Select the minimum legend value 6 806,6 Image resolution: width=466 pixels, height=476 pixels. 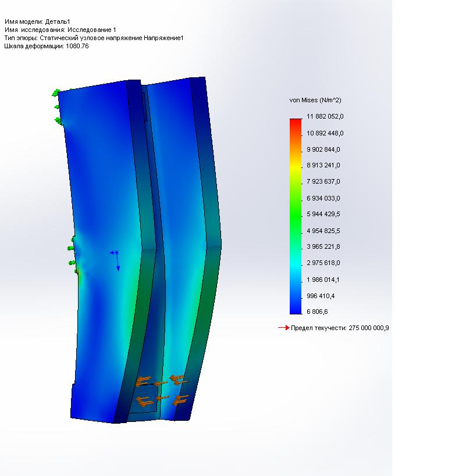pos(317,312)
